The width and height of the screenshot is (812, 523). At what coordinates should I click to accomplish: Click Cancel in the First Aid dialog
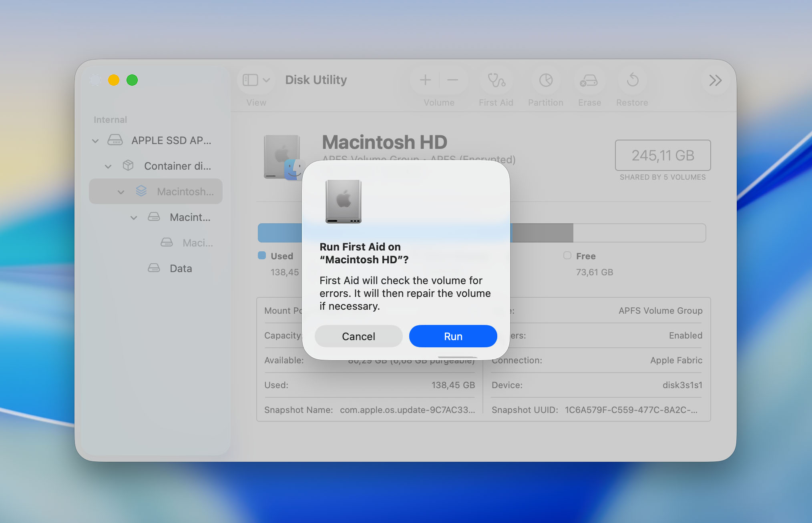(359, 336)
